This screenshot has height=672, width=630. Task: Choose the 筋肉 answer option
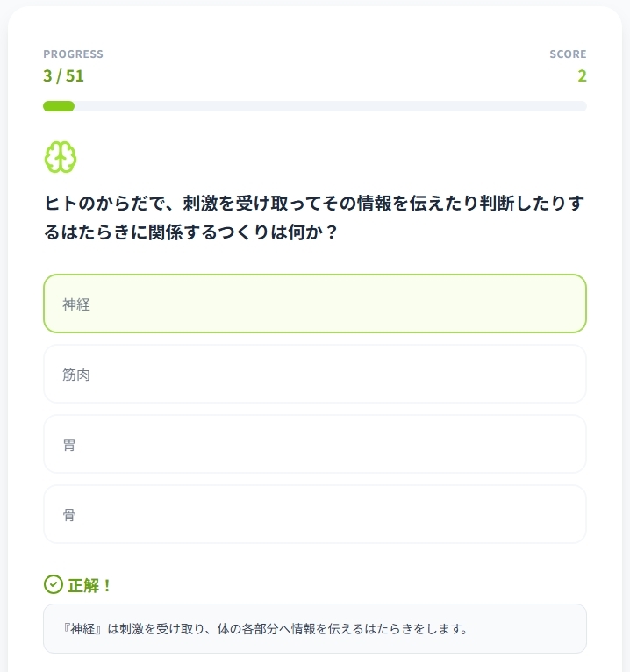[x=314, y=374]
